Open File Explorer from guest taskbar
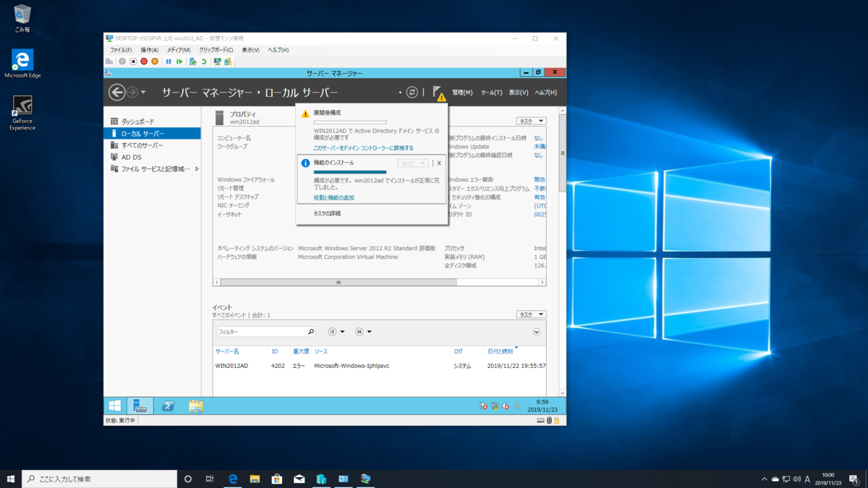 tap(196, 406)
